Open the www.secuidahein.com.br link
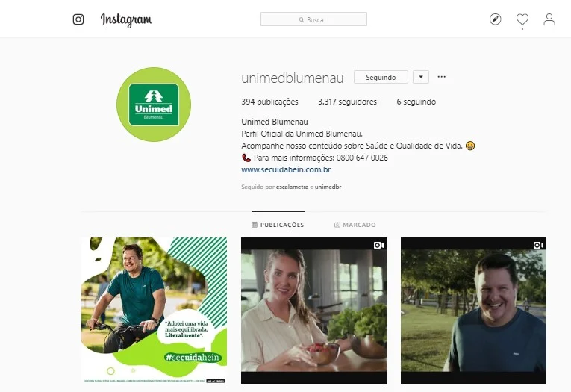This screenshot has height=392, width=571. coord(286,169)
